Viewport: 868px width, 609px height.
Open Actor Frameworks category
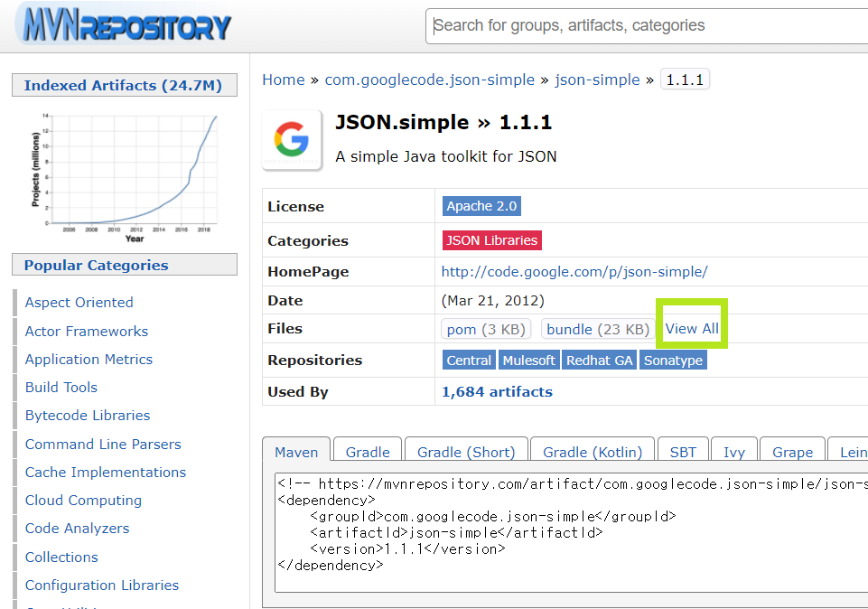click(87, 331)
